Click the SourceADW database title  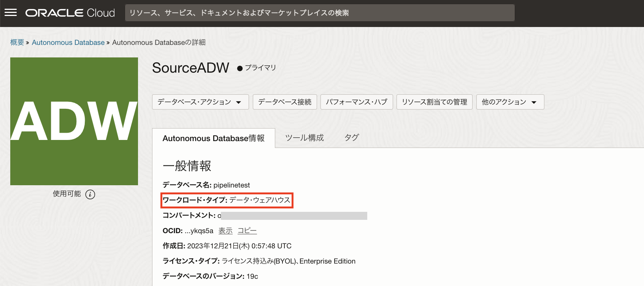(190, 68)
